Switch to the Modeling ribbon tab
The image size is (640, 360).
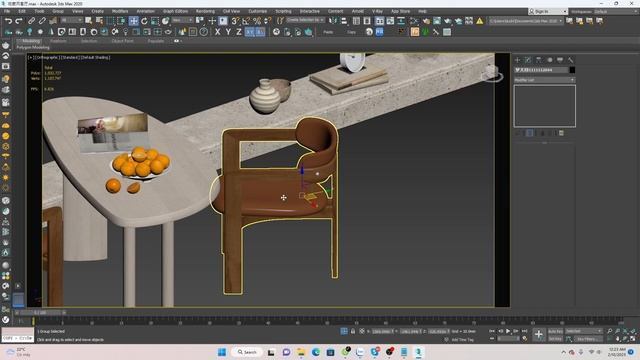(31, 41)
